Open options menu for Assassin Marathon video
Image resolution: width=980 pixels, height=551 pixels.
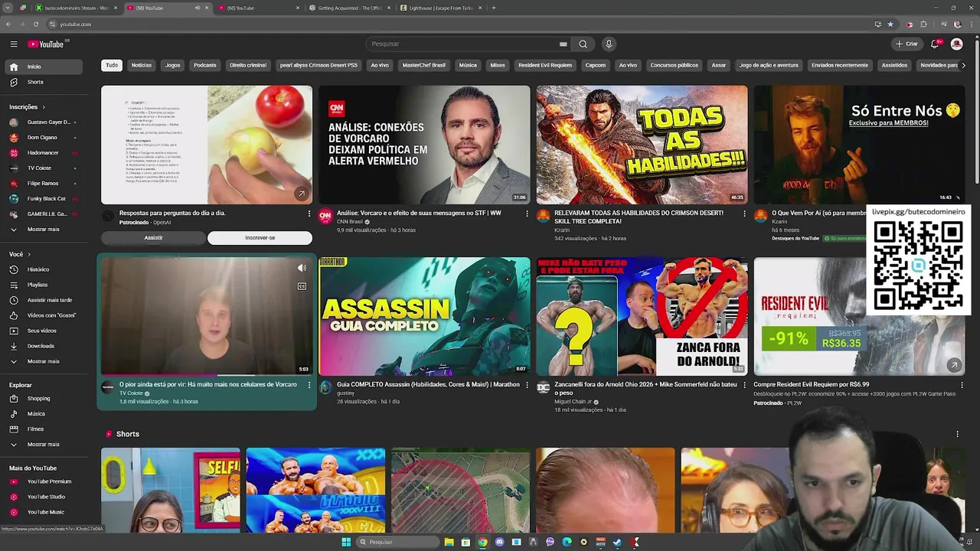[527, 385]
